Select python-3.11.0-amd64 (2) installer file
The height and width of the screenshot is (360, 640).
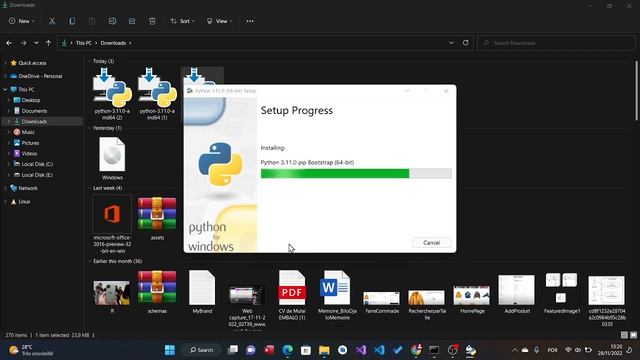[x=112, y=94]
